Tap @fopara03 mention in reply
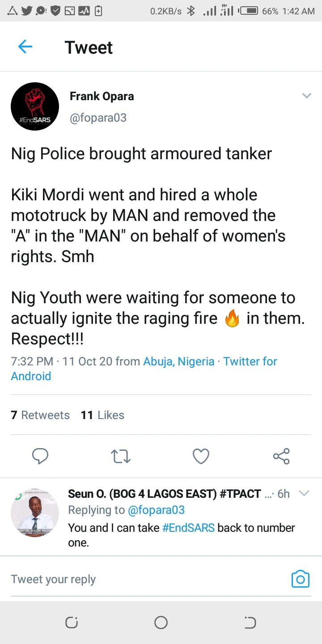 tap(156, 510)
